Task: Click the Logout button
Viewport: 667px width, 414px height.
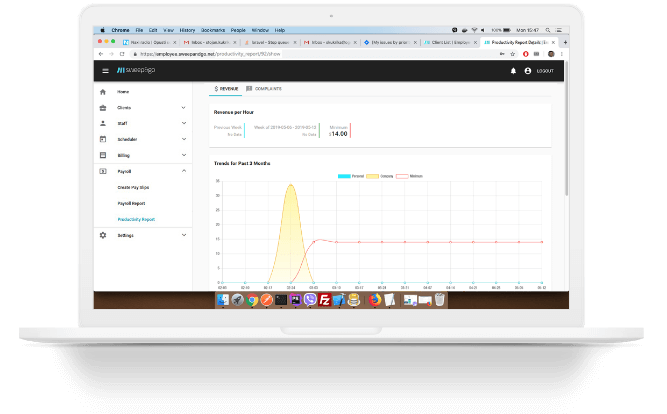Action: pyautogui.click(x=544, y=71)
